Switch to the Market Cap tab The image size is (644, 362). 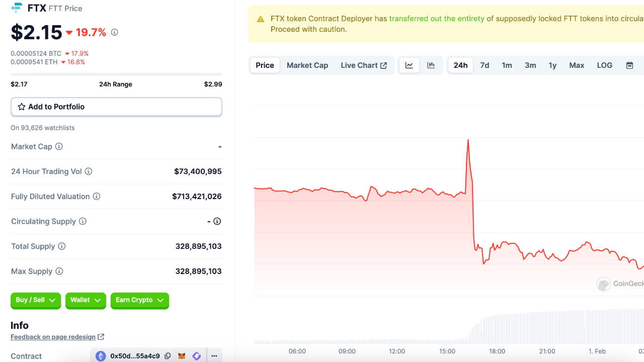click(x=307, y=65)
